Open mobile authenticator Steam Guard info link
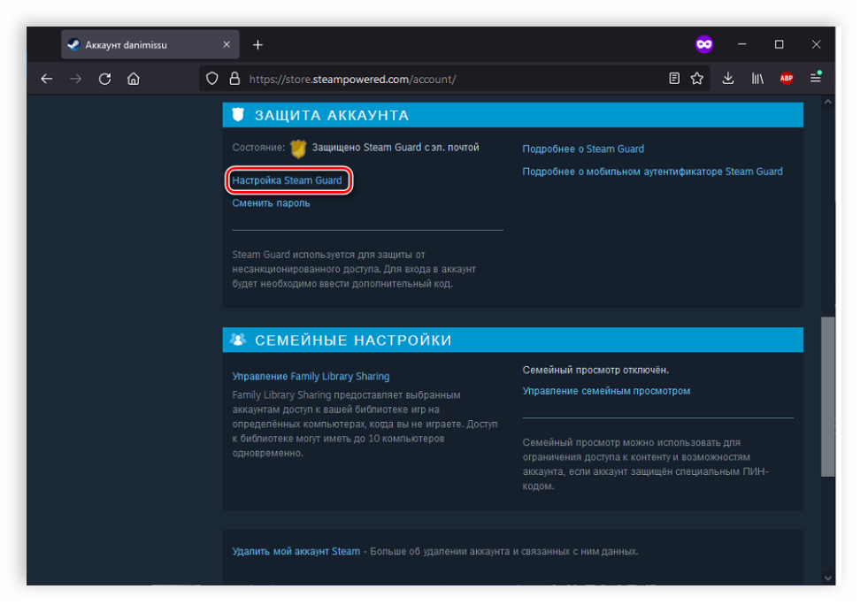The width and height of the screenshot is (868, 612). click(652, 172)
